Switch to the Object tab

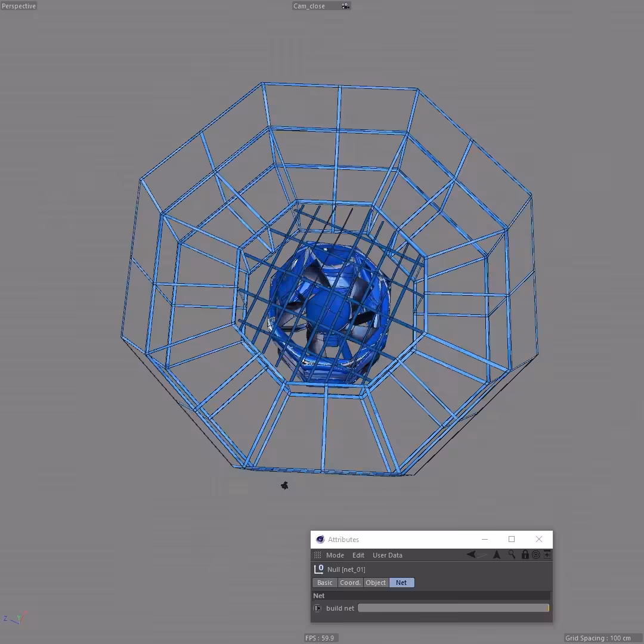coord(376,583)
